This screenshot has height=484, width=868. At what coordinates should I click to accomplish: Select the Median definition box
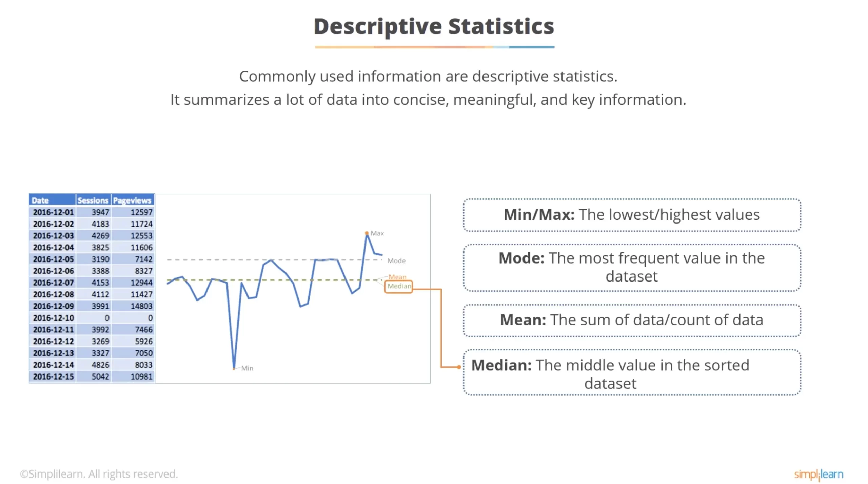tap(632, 372)
